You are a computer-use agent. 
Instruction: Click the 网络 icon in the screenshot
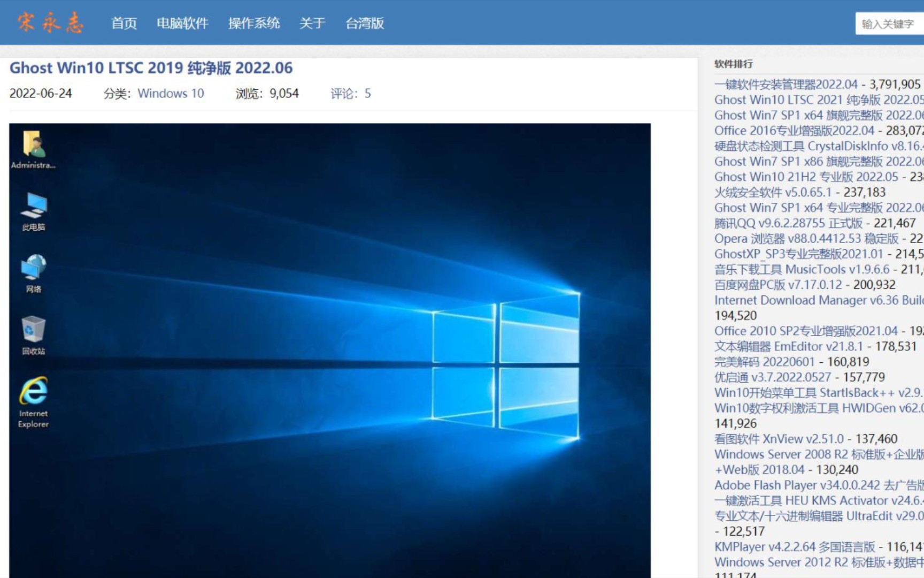pos(33,274)
